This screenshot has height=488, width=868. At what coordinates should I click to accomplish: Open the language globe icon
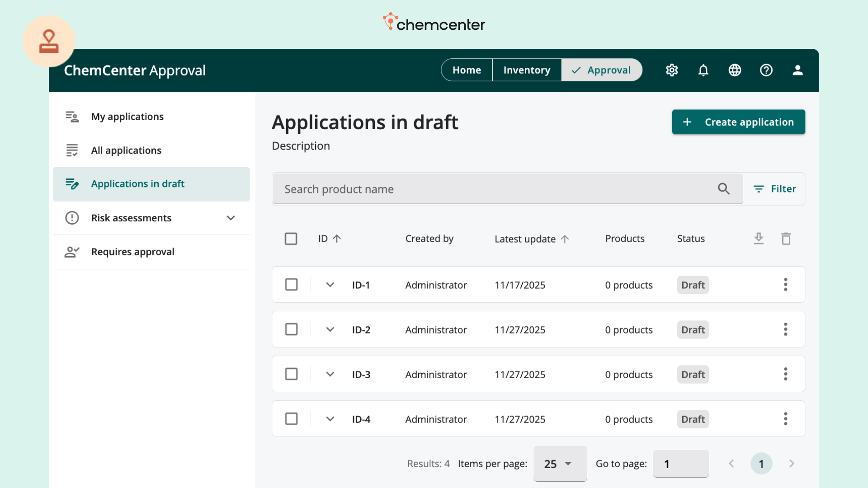coord(735,70)
